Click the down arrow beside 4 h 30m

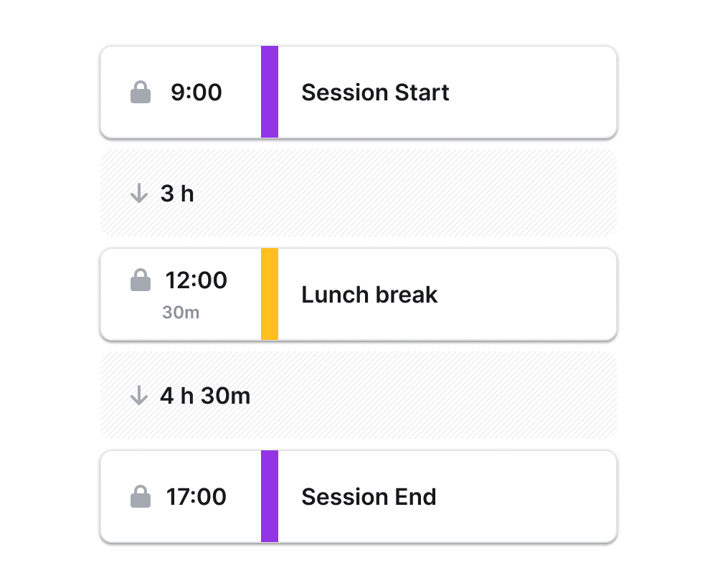coord(138,396)
